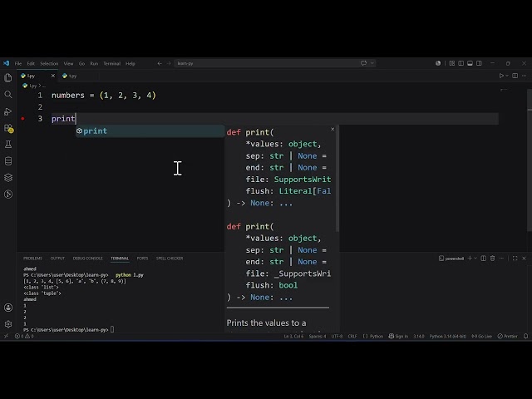Image resolution: width=532 pixels, height=399 pixels.
Task: Open the Extensions view
Action: pyautogui.click(x=8, y=128)
